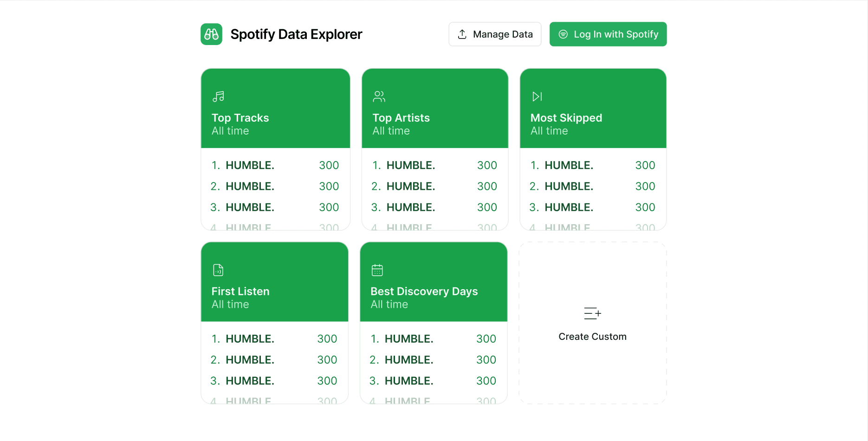Click the audio file icon on First Listen
Viewport: 868px width, 441px height.
click(x=218, y=270)
